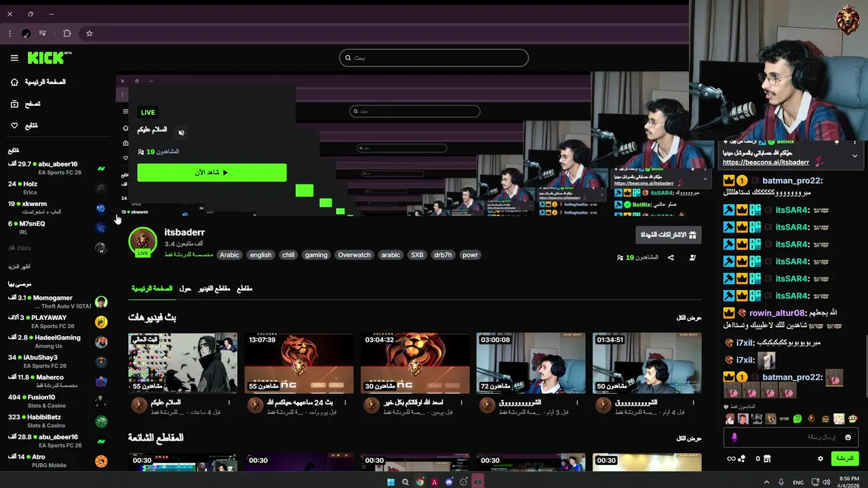Screen dimensions: 868x488
Task: Select the english tag
Action: (260, 255)
